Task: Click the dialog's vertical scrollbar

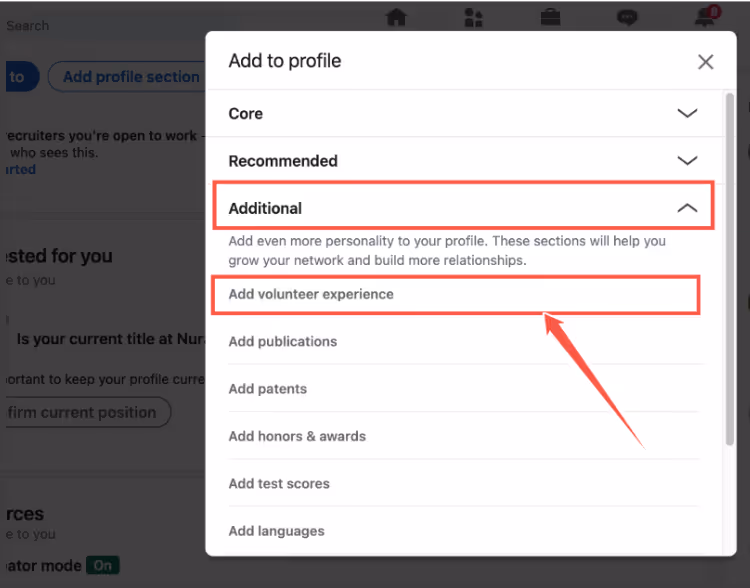Action: point(729,269)
